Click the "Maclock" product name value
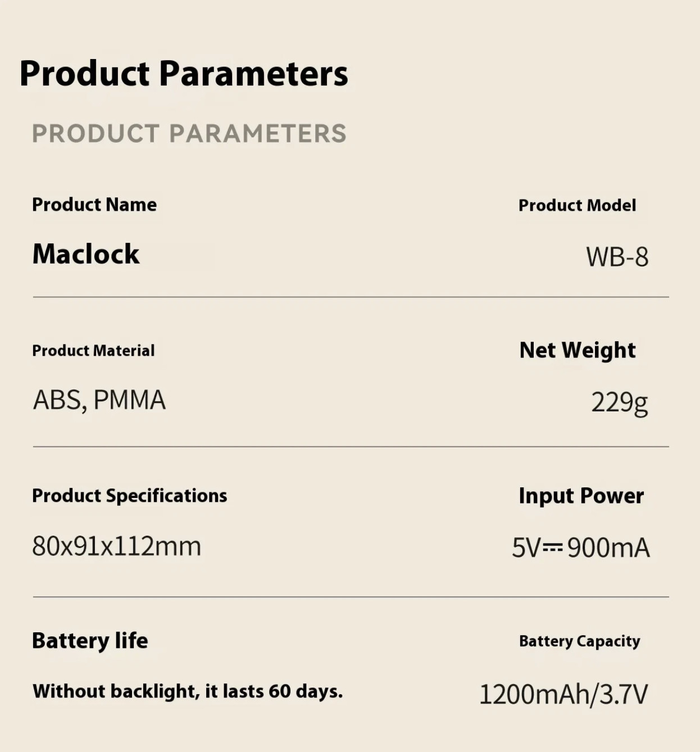The image size is (700, 752). 86,253
